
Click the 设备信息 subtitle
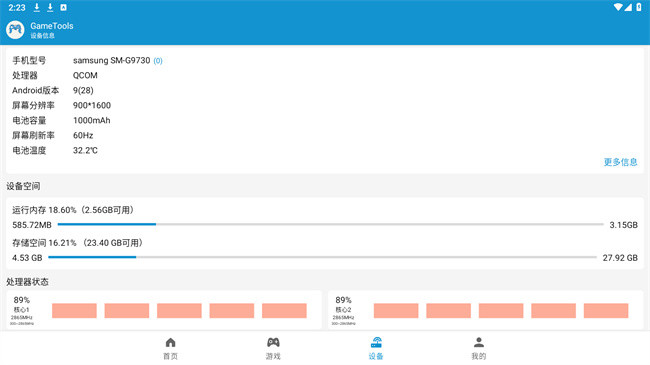(x=42, y=36)
